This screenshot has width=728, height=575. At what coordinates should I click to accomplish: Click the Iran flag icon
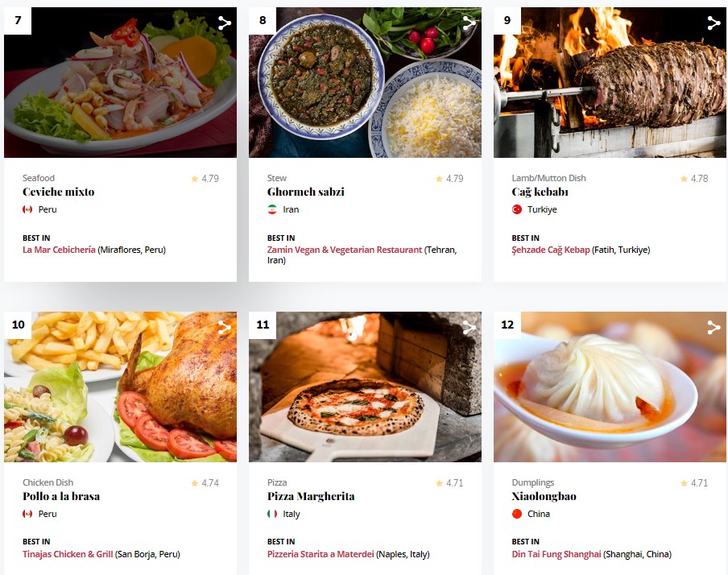point(272,209)
